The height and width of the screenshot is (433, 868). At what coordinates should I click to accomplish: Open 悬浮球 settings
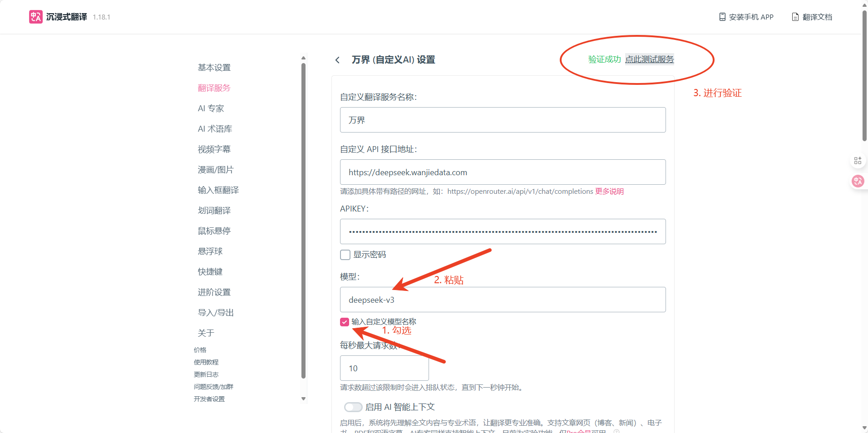[210, 251]
